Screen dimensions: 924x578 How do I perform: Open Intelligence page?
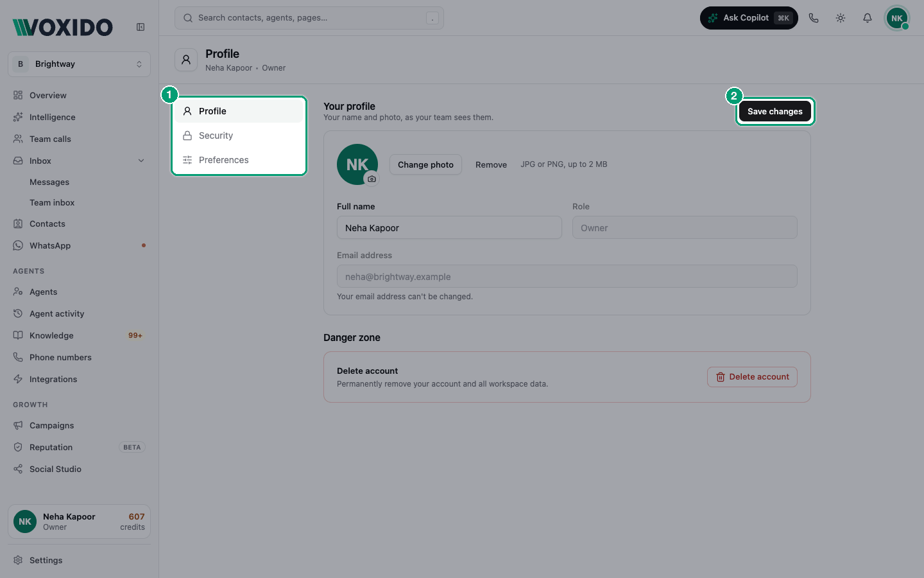tap(79, 117)
